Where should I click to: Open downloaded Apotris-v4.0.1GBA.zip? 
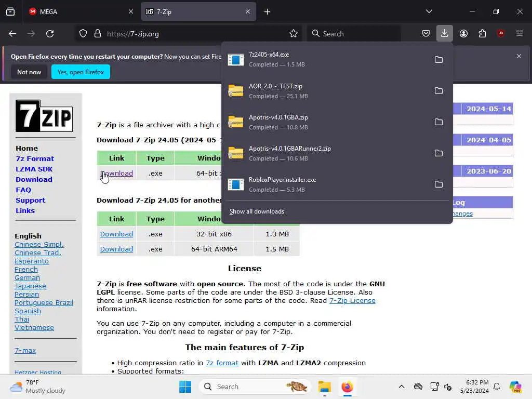point(326,122)
